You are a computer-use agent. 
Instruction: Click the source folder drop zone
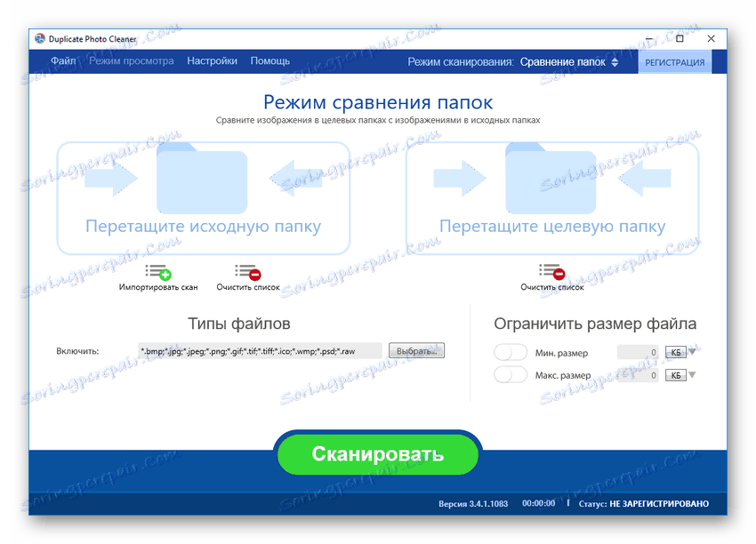204,198
